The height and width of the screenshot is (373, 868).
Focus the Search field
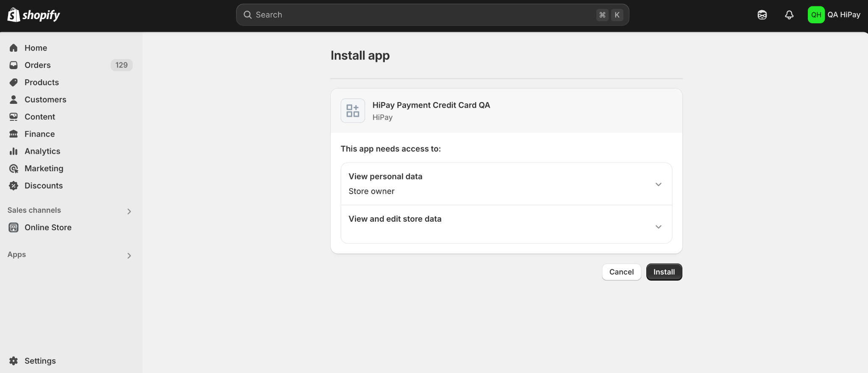click(x=432, y=15)
